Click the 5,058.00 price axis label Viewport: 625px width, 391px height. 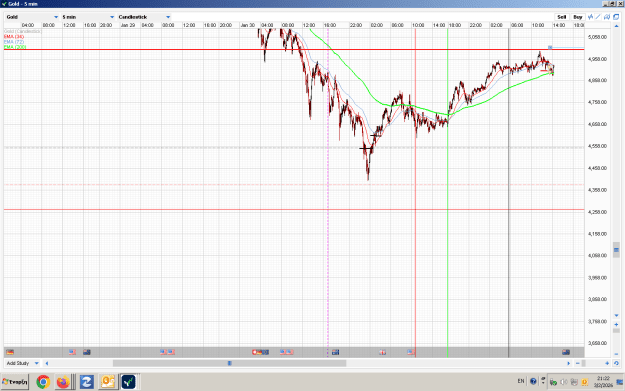point(597,37)
